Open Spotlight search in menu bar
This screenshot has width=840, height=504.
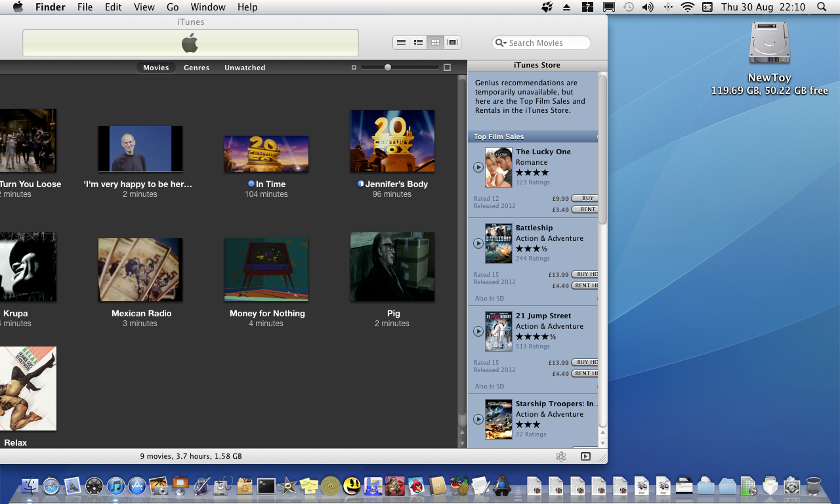[x=822, y=7]
